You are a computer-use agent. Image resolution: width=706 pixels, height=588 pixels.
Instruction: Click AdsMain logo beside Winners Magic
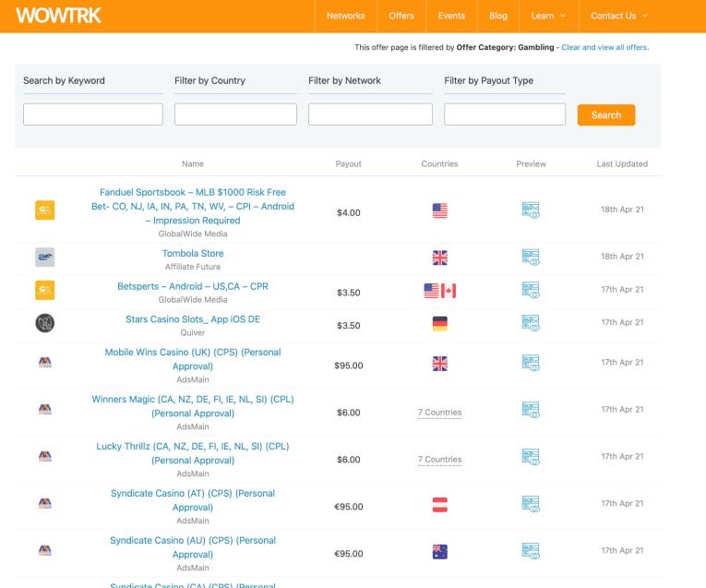[45, 409]
